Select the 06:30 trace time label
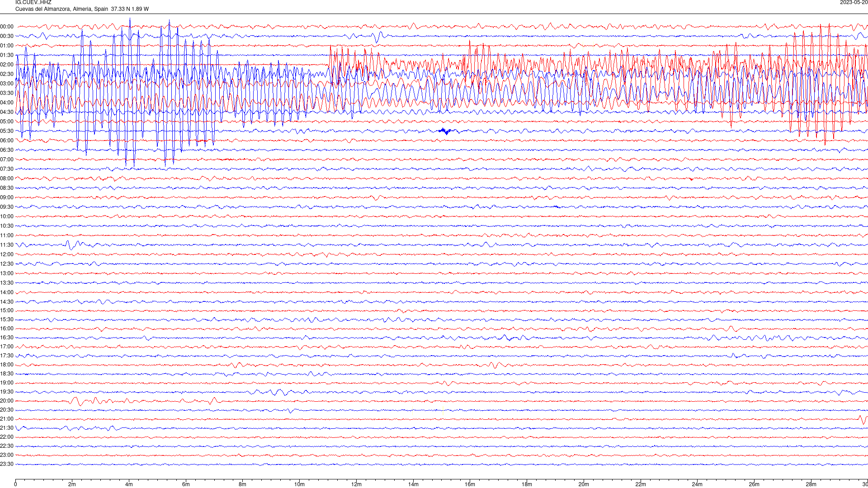 (x=7, y=150)
